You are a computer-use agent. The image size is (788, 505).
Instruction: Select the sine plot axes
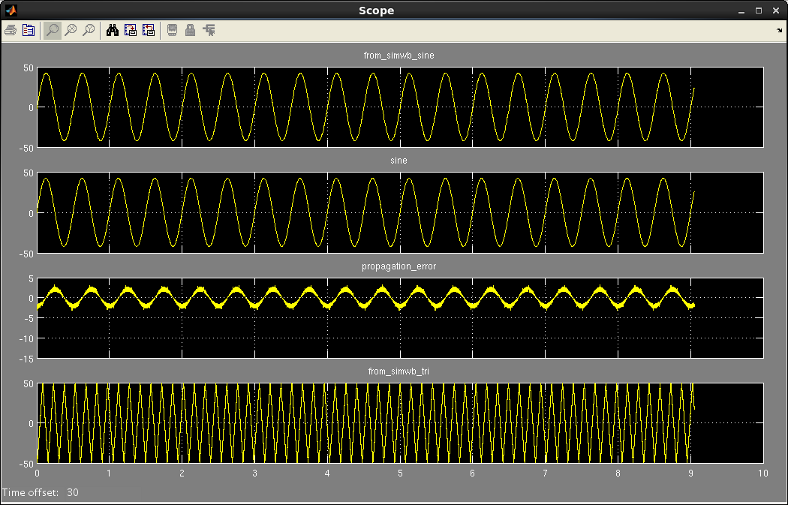point(400,213)
